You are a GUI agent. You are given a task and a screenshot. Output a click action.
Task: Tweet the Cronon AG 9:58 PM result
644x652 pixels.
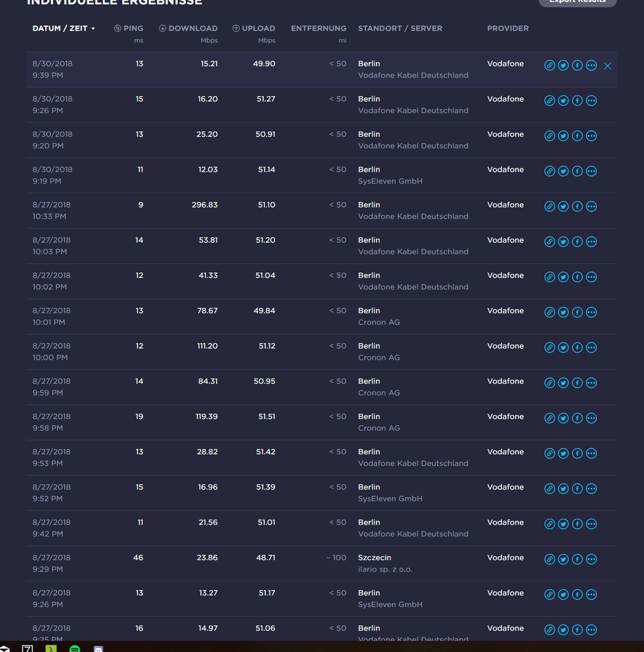click(x=563, y=418)
